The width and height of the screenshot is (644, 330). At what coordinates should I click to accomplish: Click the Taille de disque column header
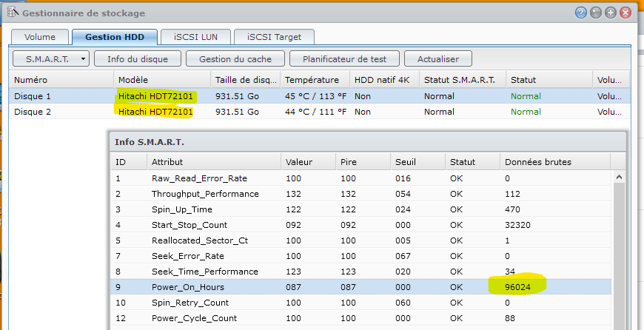(x=246, y=80)
